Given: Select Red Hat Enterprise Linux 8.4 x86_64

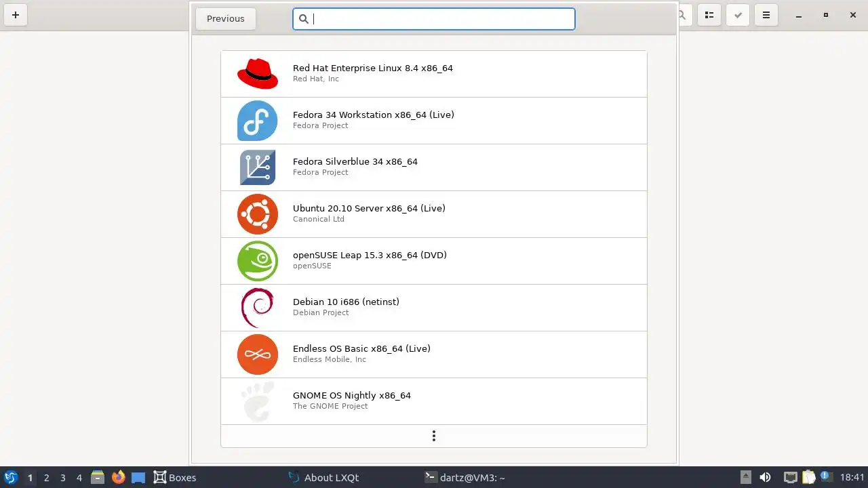Looking at the screenshot, I should 434,74.
